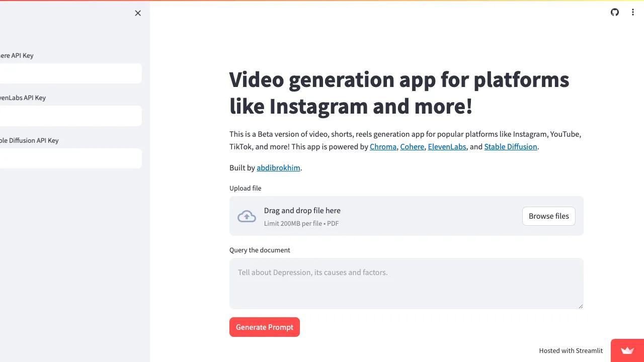The width and height of the screenshot is (644, 362).
Task: Focus the Cohere API Key field
Action: 71,73
